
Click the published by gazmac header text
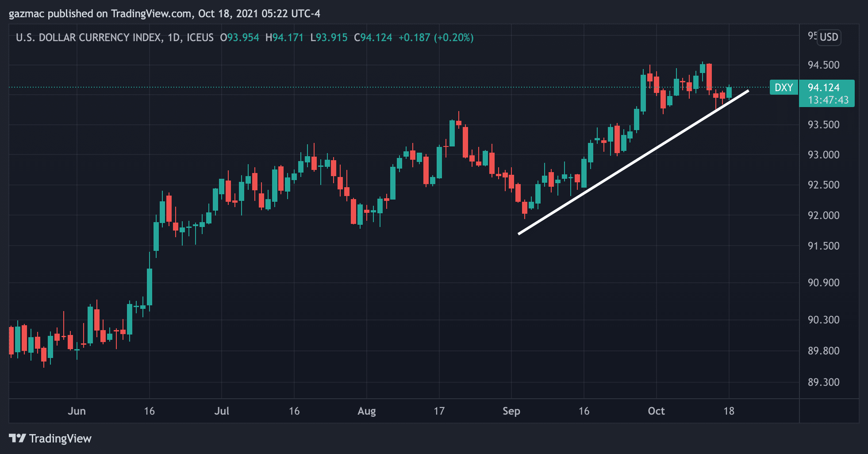click(165, 14)
